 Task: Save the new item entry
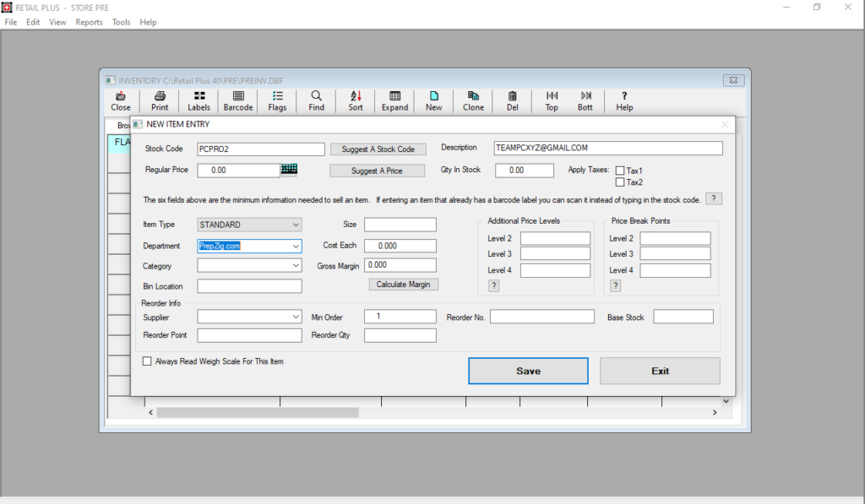tap(528, 371)
